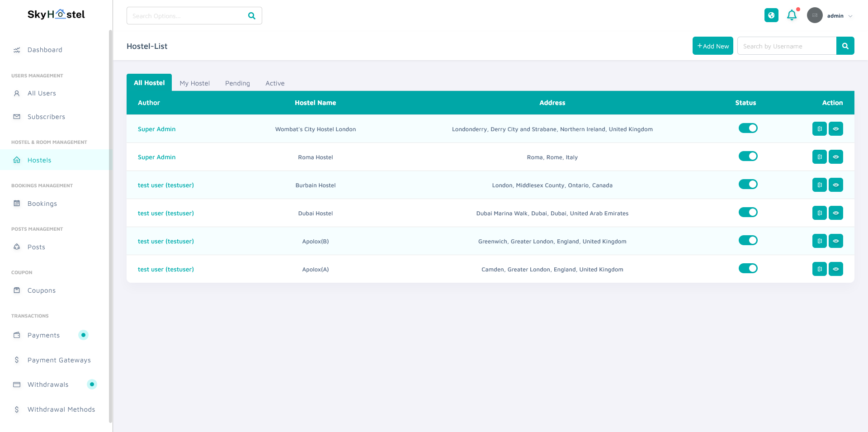
Task: Toggle status of Burbain Hostel
Action: (748, 185)
